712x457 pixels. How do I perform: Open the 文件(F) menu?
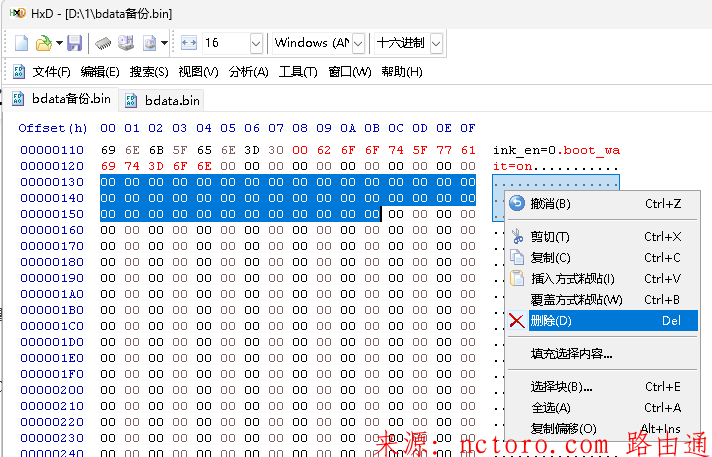tap(51, 72)
